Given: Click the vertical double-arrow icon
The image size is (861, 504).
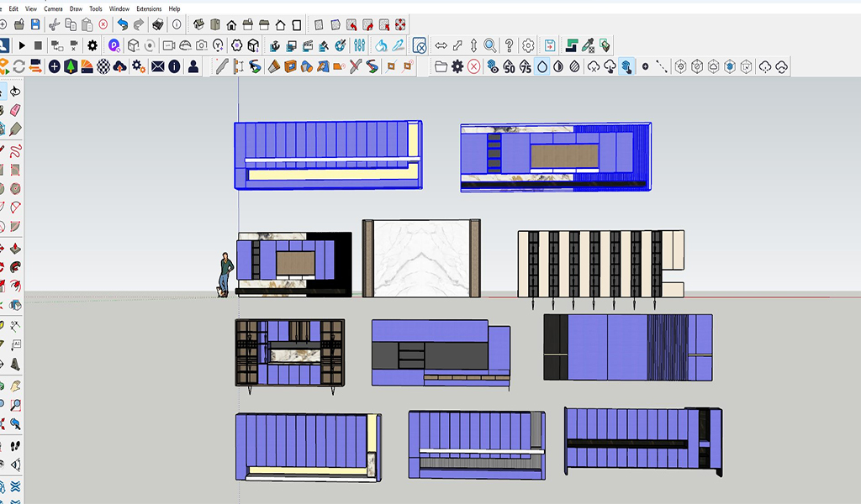Looking at the screenshot, I should [x=474, y=45].
